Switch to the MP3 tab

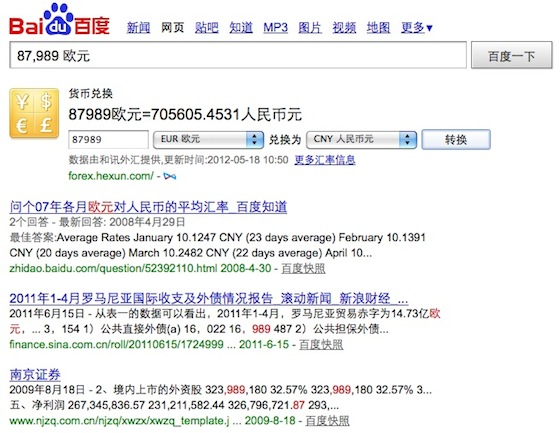tap(275, 28)
